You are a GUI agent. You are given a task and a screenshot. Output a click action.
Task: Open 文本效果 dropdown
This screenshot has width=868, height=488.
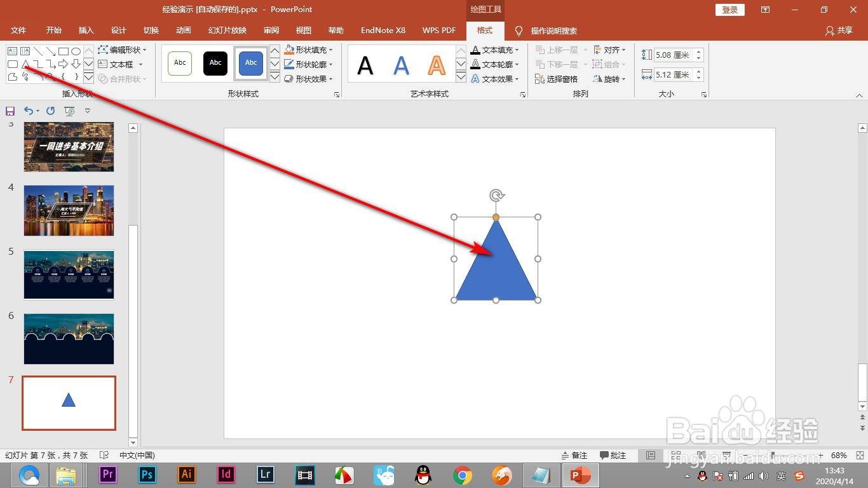(495, 79)
